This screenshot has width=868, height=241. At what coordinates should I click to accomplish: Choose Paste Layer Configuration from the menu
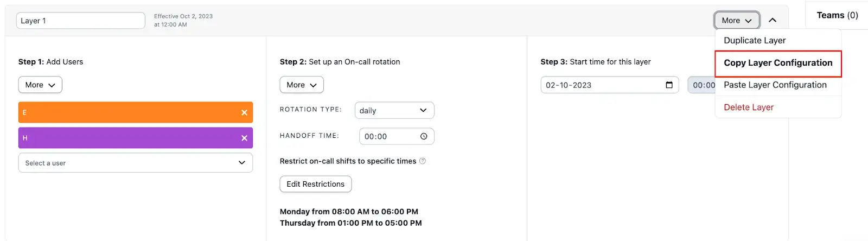pos(775,85)
